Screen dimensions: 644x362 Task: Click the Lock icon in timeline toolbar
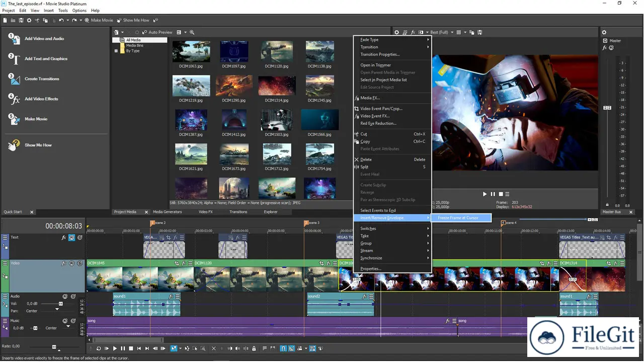click(254, 348)
